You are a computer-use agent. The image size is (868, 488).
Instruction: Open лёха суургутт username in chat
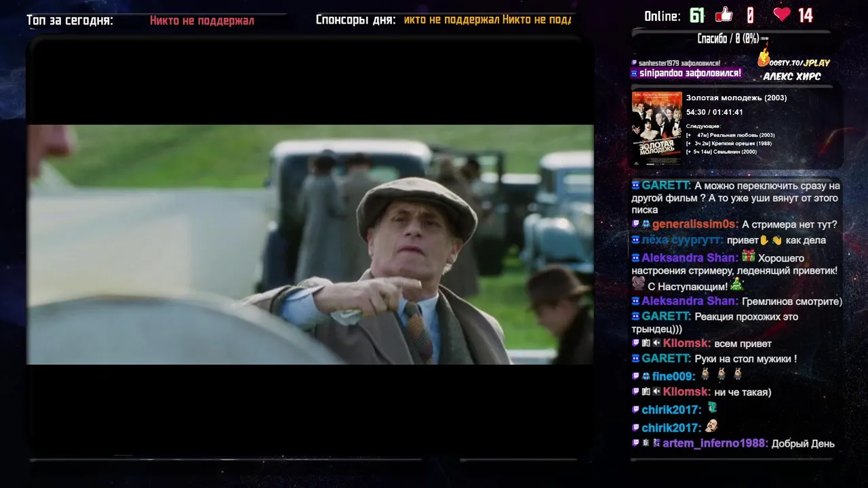click(x=682, y=240)
